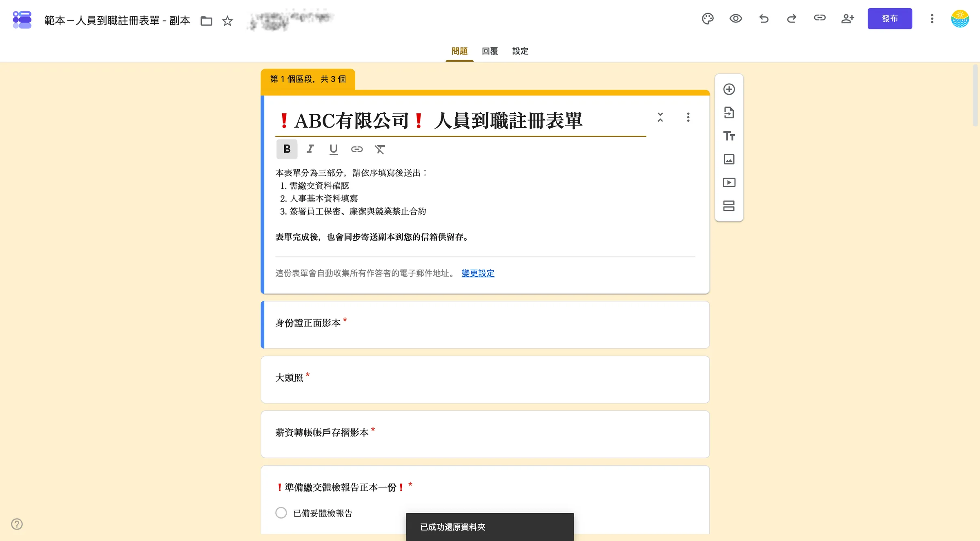Toggle bold formatting

pyautogui.click(x=287, y=149)
